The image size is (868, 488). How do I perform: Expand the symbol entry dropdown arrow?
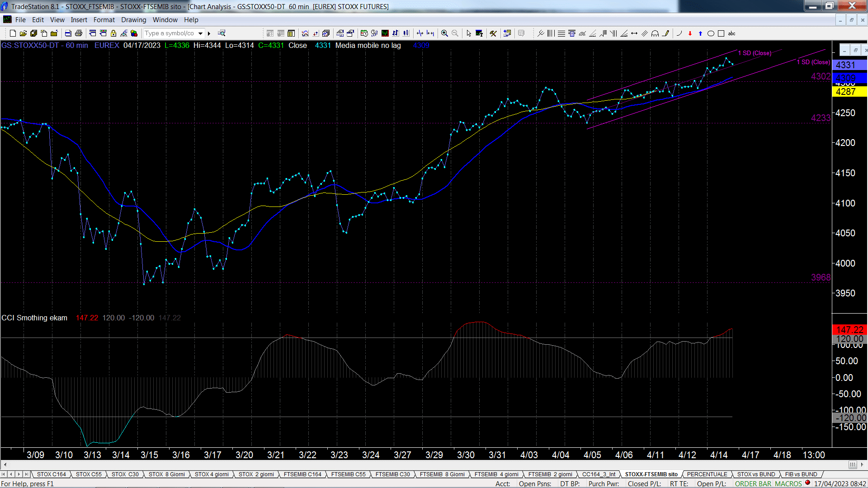(200, 33)
